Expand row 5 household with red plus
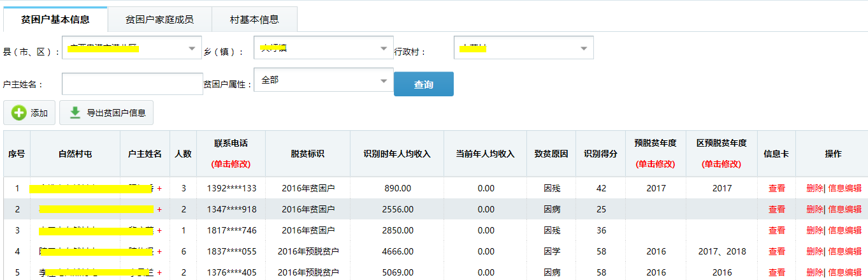The height and width of the screenshot is (280, 868). tap(159, 273)
